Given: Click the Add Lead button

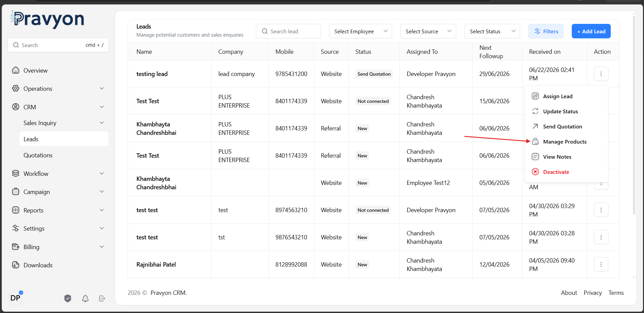Looking at the screenshot, I should pyautogui.click(x=591, y=31).
